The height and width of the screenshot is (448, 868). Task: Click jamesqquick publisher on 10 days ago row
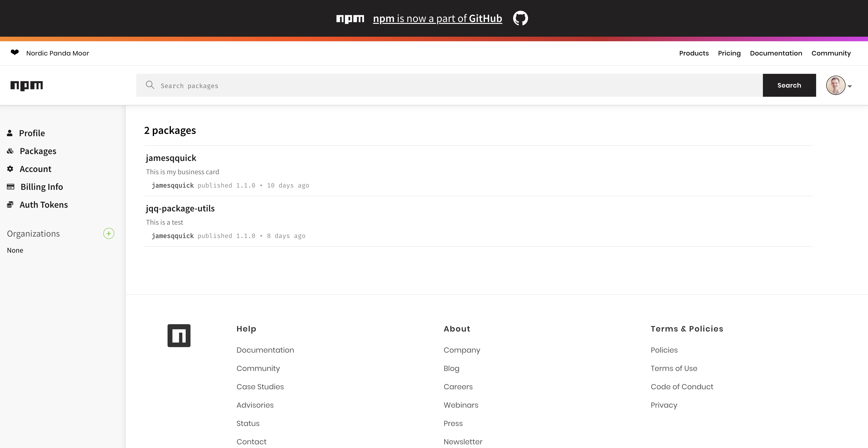tap(173, 185)
